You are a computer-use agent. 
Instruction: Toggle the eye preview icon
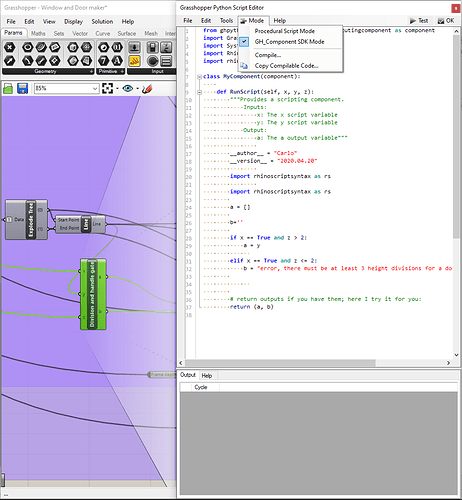(x=128, y=88)
